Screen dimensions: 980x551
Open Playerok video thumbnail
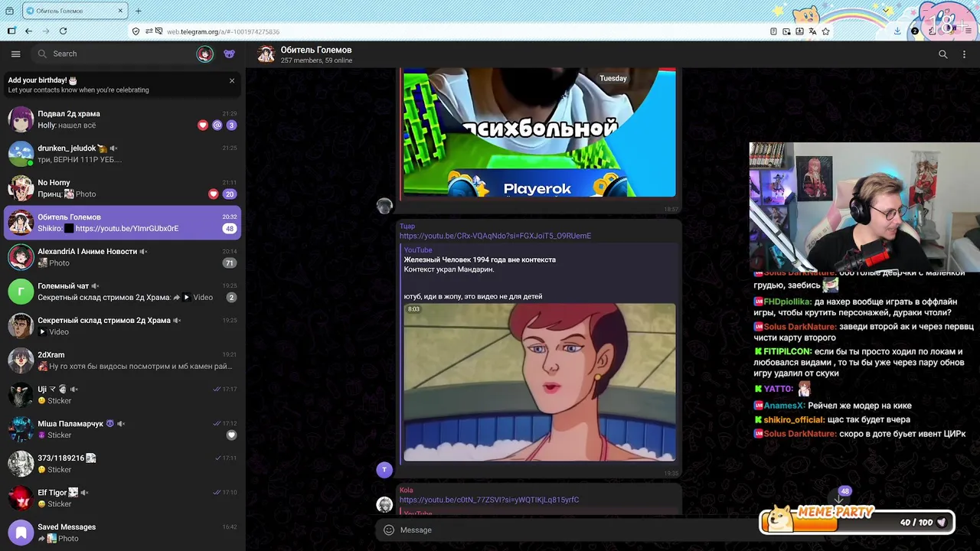click(x=540, y=132)
